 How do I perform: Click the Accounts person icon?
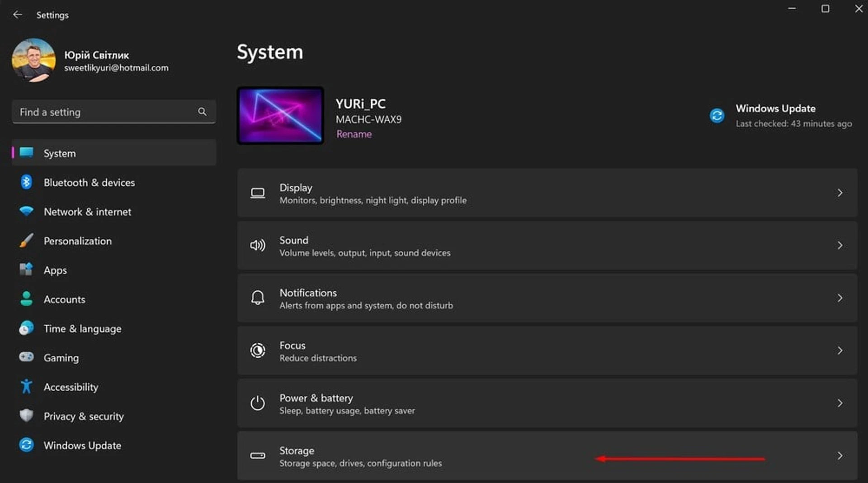click(26, 299)
